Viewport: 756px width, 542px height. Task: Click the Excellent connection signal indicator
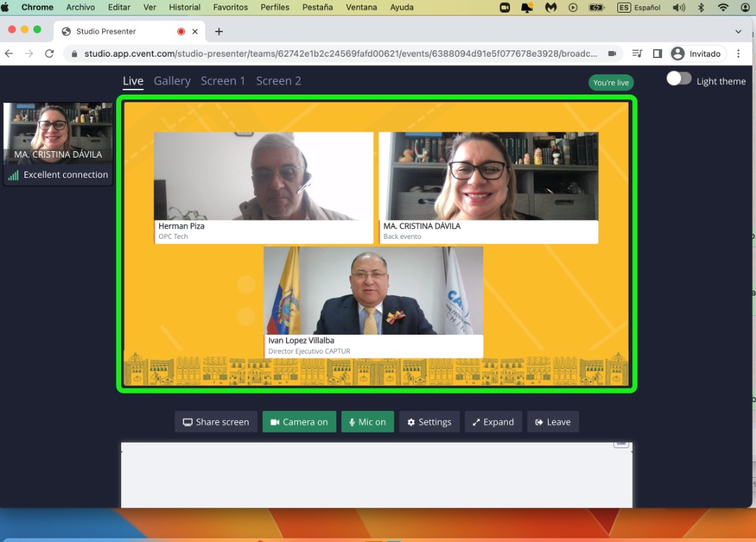[58, 175]
